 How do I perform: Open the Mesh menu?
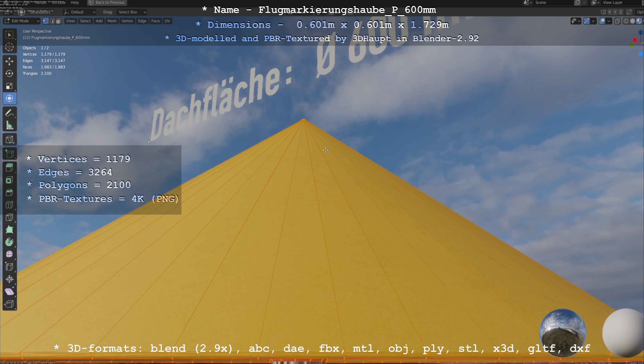112,21
